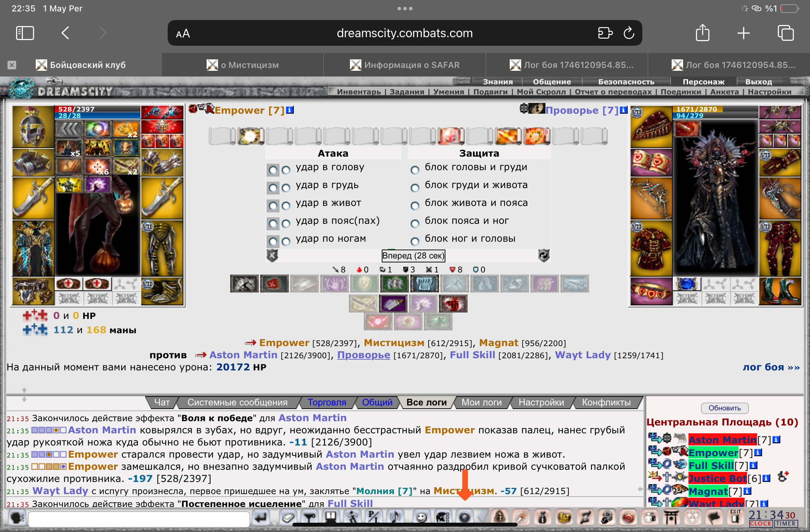Click the EXIT door icon

click(735, 517)
